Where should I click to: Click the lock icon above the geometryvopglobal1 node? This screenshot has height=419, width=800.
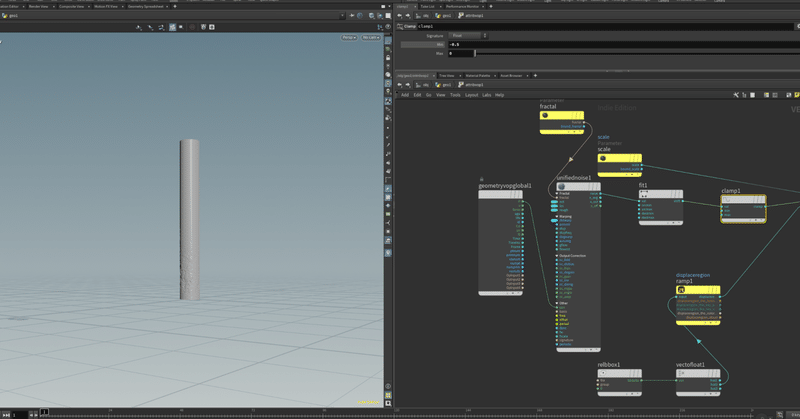pyautogui.click(x=481, y=179)
